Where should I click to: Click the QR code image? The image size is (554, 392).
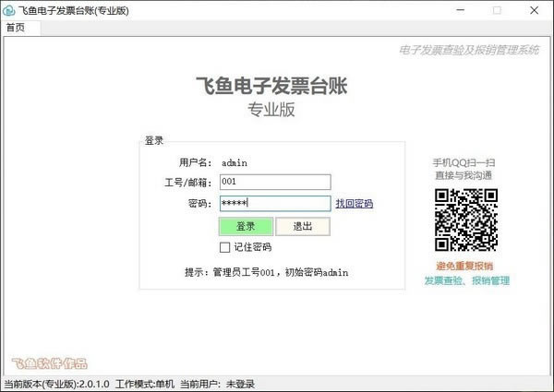pos(466,220)
